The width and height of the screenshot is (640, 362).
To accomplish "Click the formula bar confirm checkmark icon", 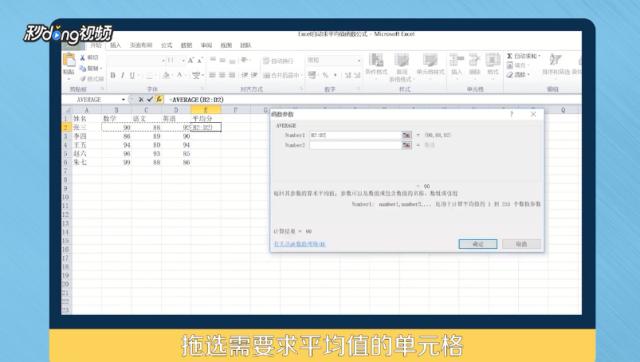I will pos(150,99).
